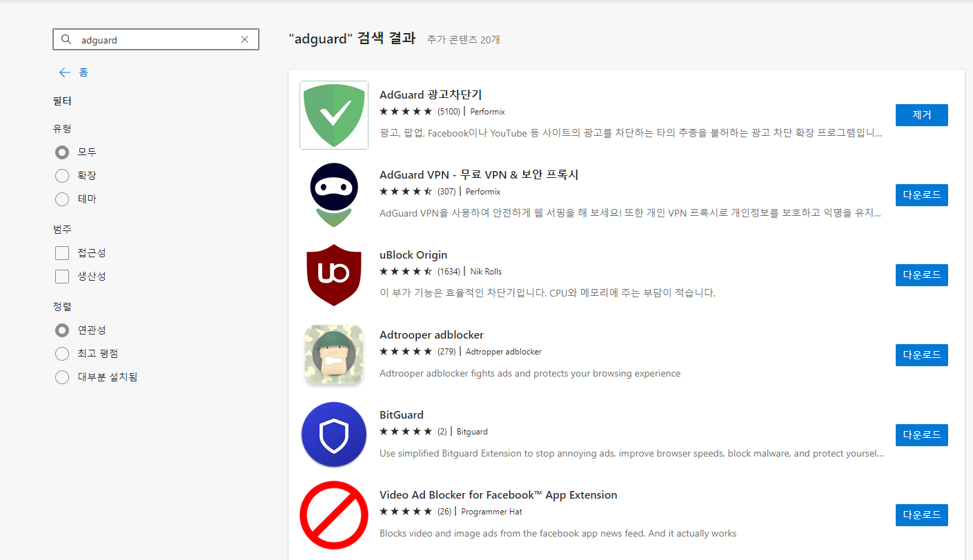The width and height of the screenshot is (973, 560).
Task: Sort by 대부분 설치됨 radio option
Action: 62,377
